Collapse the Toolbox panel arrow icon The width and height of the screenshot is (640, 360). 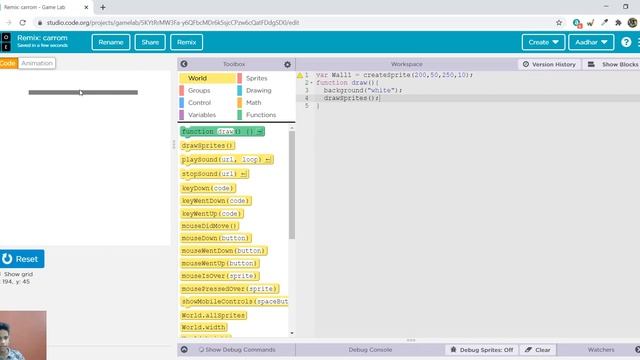pos(184,64)
